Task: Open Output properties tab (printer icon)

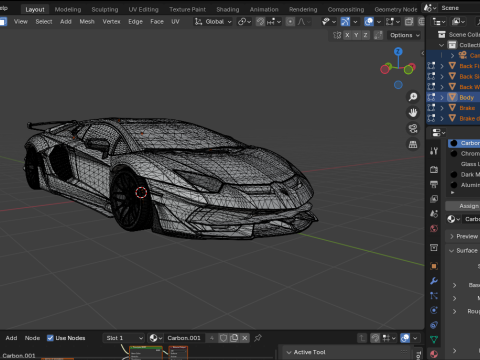Action: tap(434, 184)
